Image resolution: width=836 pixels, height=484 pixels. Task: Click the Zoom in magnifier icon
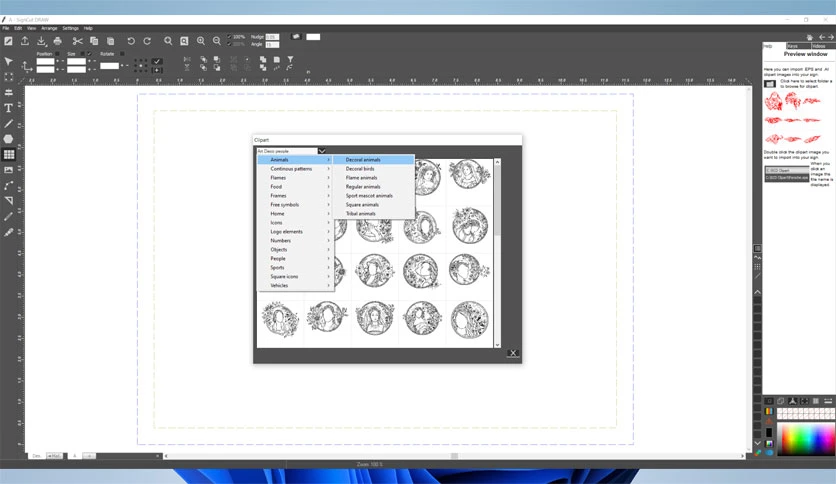(200, 41)
